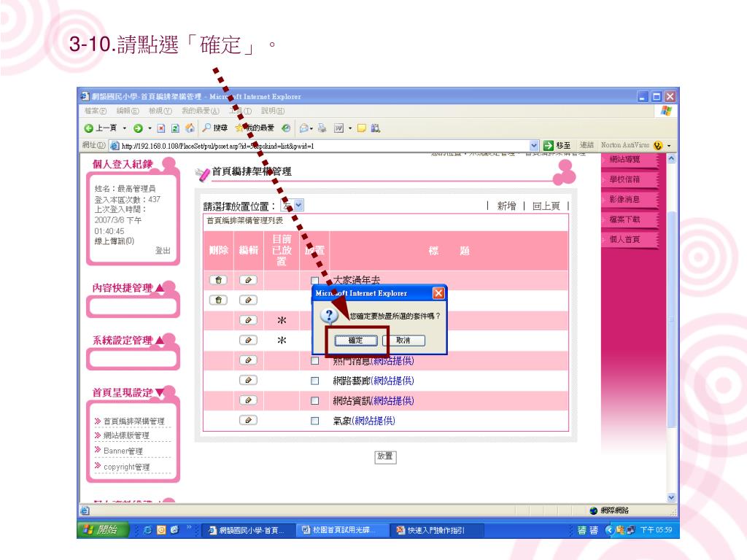Click the green 移至 Go button
Image resolution: width=747 pixels, height=560 pixels.
557,145
